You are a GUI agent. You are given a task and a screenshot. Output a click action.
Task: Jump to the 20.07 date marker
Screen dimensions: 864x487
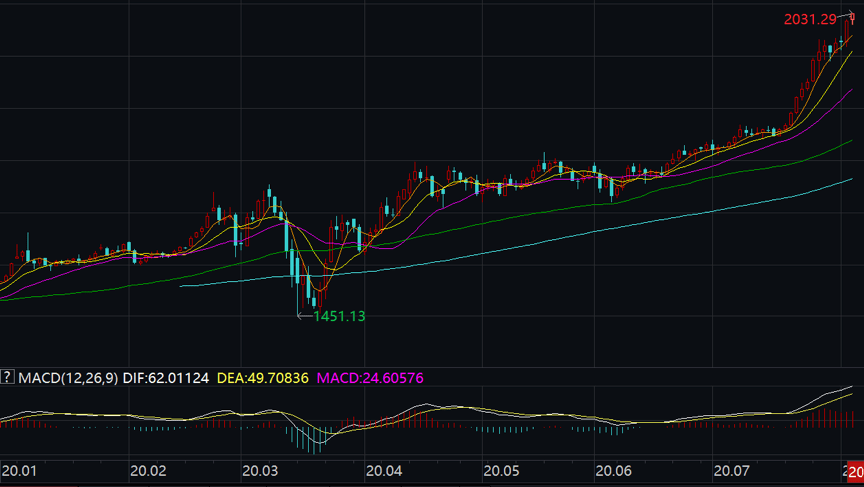pyautogui.click(x=731, y=471)
